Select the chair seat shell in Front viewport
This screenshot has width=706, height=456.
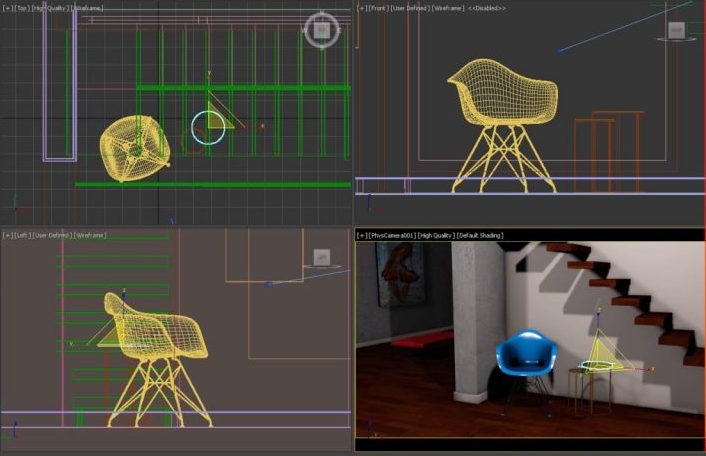pyautogui.click(x=504, y=92)
